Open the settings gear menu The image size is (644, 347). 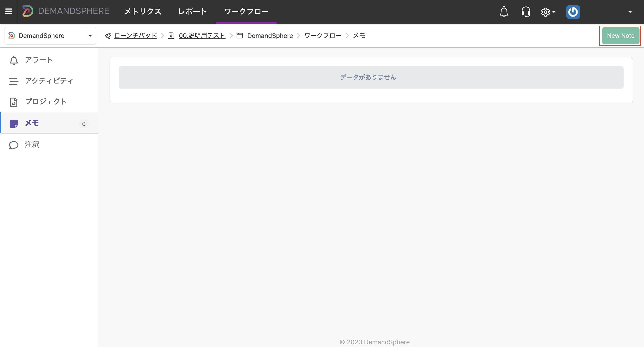(548, 12)
